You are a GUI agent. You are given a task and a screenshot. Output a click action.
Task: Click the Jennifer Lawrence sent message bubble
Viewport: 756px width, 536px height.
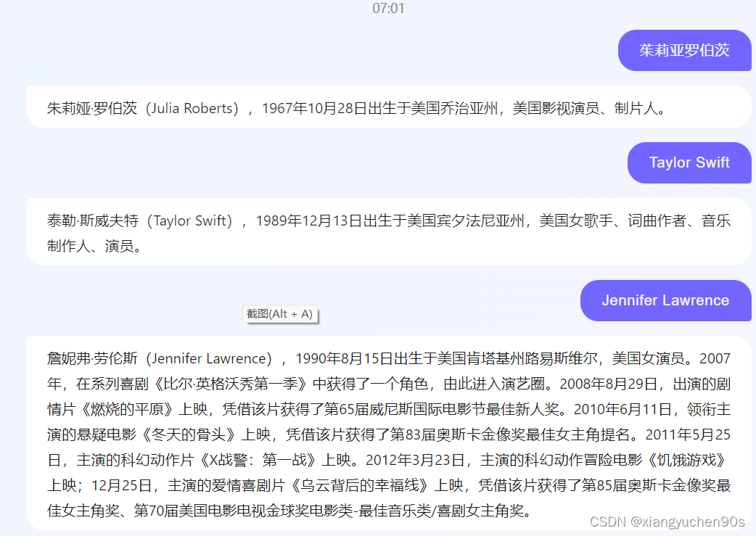point(665,300)
